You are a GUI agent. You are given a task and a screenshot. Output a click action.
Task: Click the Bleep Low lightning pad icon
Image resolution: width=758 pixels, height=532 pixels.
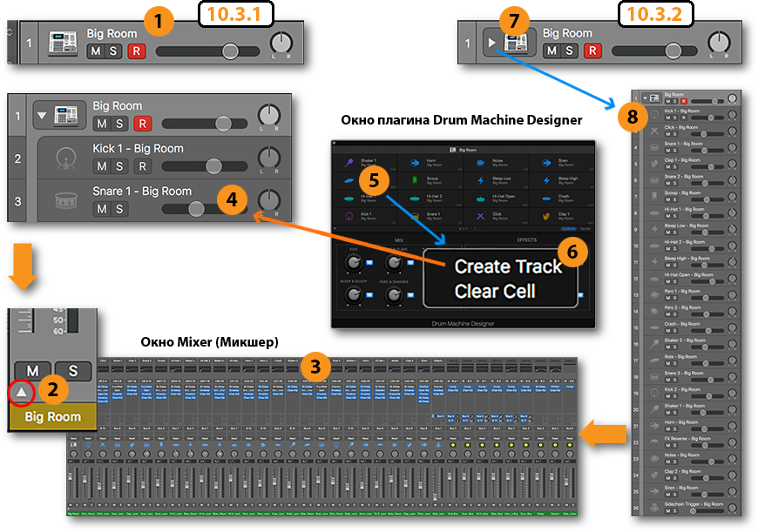point(481,180)
